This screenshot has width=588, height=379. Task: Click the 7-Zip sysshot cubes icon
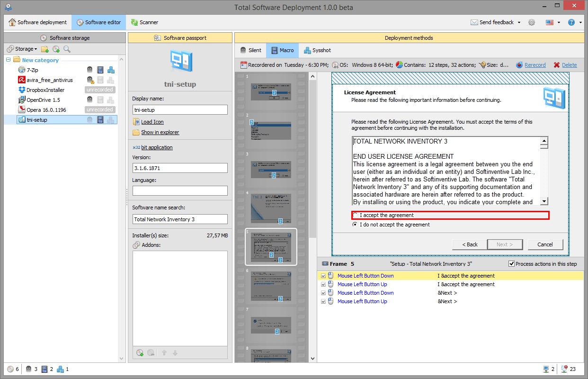tap(110, 70)
